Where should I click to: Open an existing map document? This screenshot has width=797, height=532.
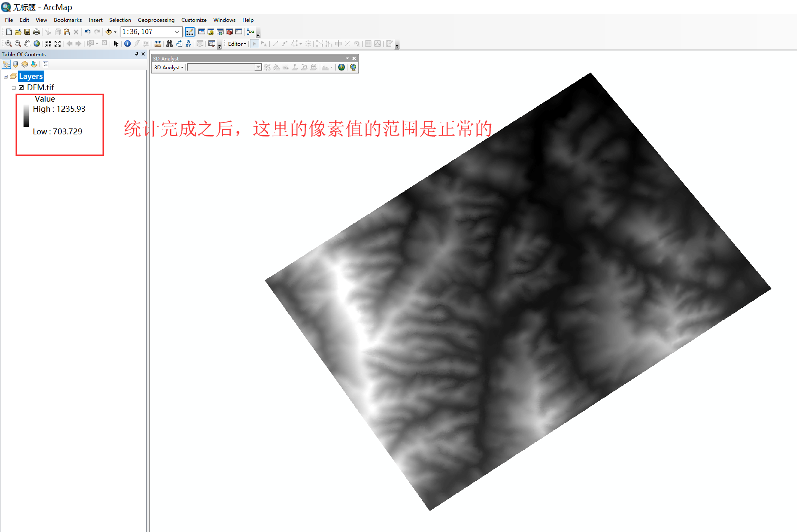(x=18, y=32)
